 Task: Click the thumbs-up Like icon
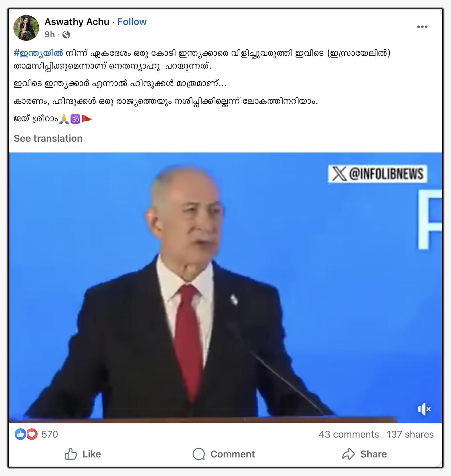click(x=71, y=454)
